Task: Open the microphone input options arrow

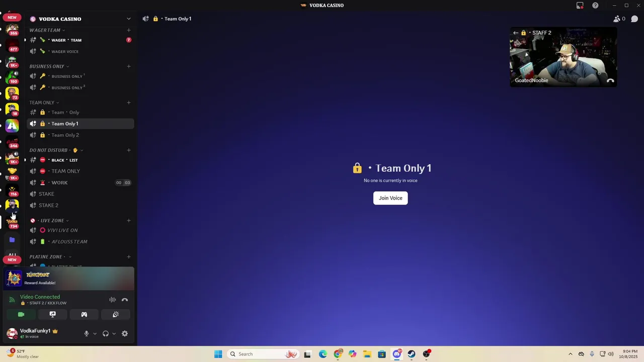Action: pyautogui.click(x=95, y=333)
